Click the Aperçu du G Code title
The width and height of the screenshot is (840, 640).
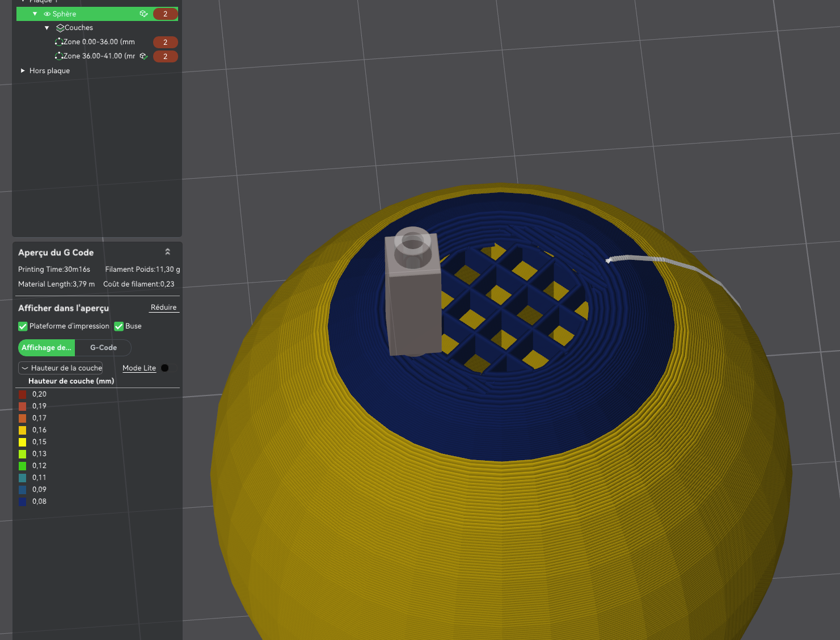coord(56,252)
